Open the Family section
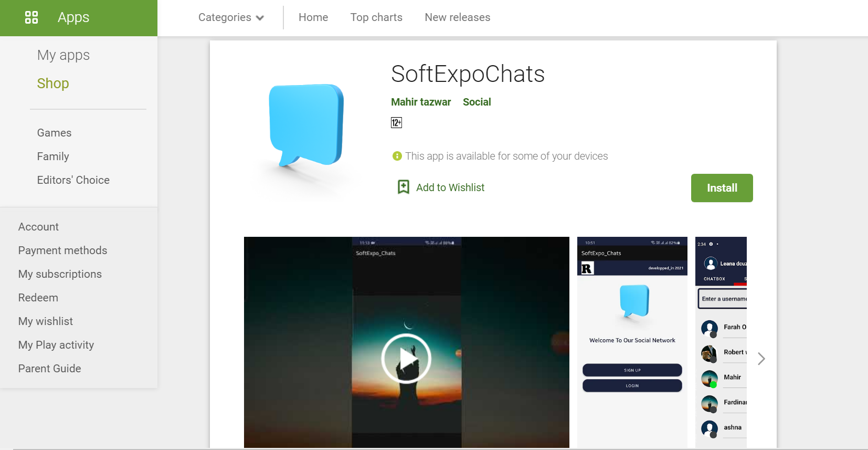Screen dimensions: 868x450 pos(53,156)
